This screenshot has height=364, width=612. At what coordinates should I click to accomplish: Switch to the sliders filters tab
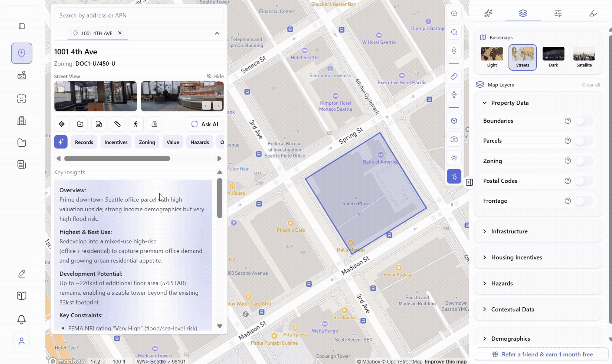(x=558, y=13)
